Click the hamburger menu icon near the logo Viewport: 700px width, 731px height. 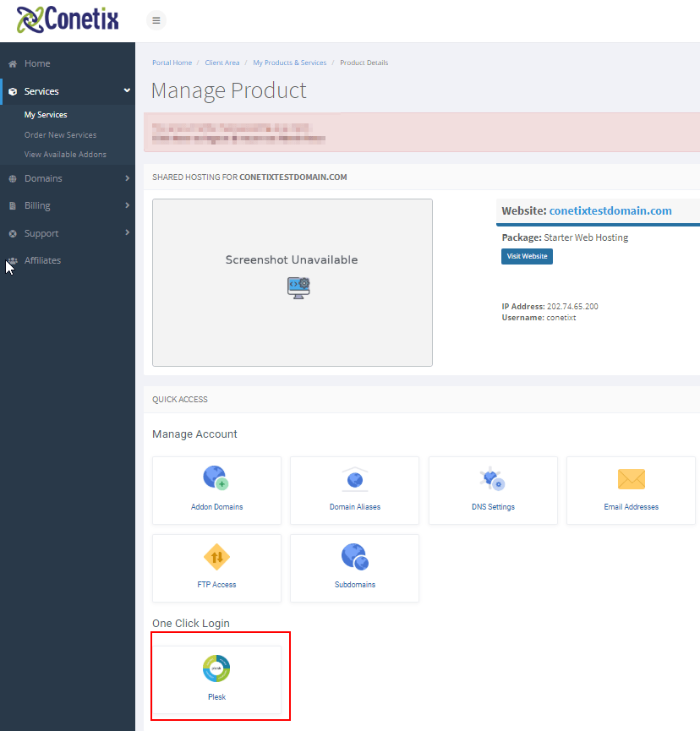156,19
